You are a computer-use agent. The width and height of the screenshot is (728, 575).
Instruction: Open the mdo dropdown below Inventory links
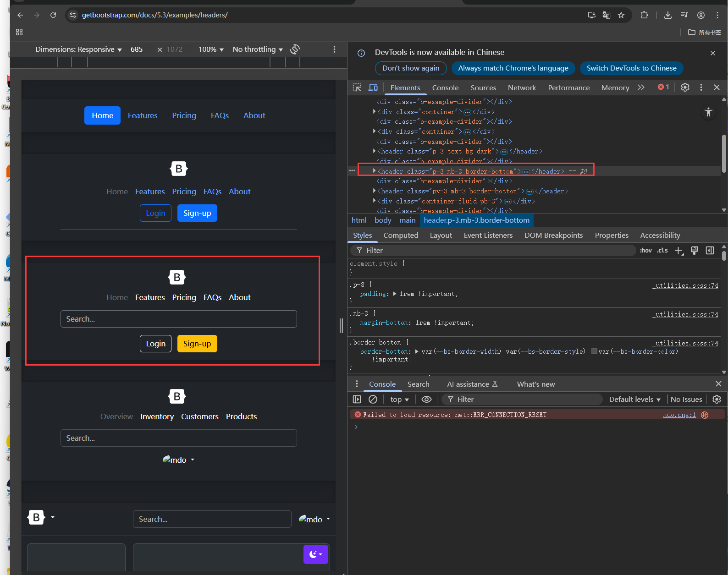point(179,460)
